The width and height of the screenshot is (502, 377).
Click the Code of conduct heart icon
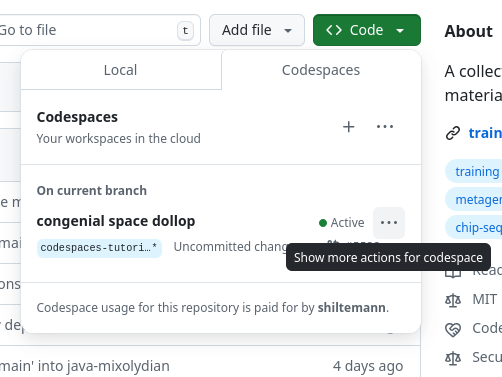[x=453, y=329]
